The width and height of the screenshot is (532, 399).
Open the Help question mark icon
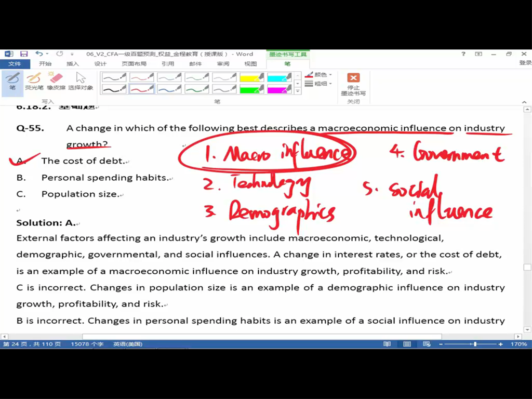(463, 54)
